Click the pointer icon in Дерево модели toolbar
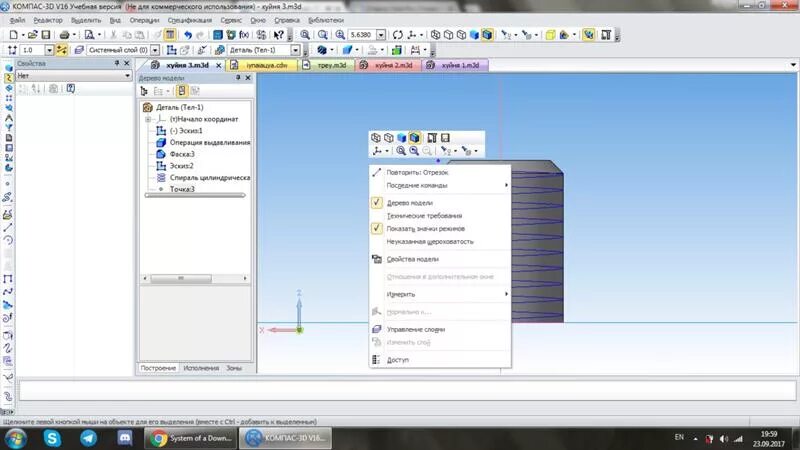Viewport: 800px width, 450px height. 144,91
